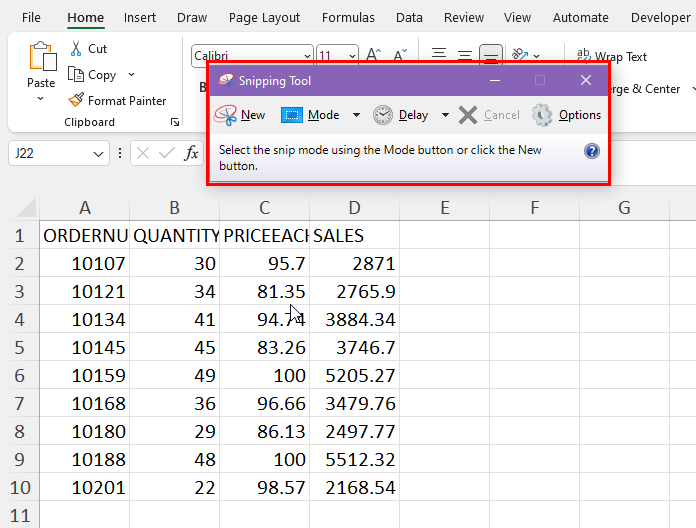Open the Clipboard dialog launcher
This screenshot has height=528, width=696.
[175, 122]
